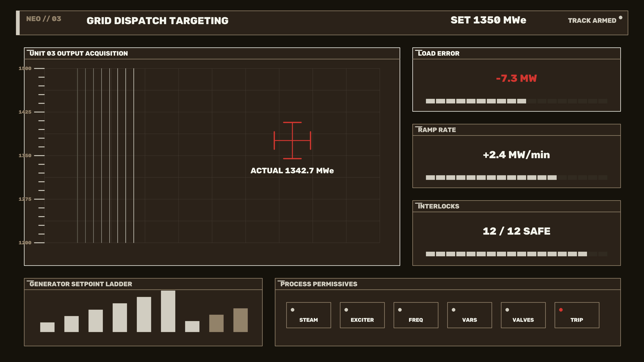The width and height of the screenshot is (644, 362).
Task: Click the 1350 axis tick label
Action: coord(25,156)
